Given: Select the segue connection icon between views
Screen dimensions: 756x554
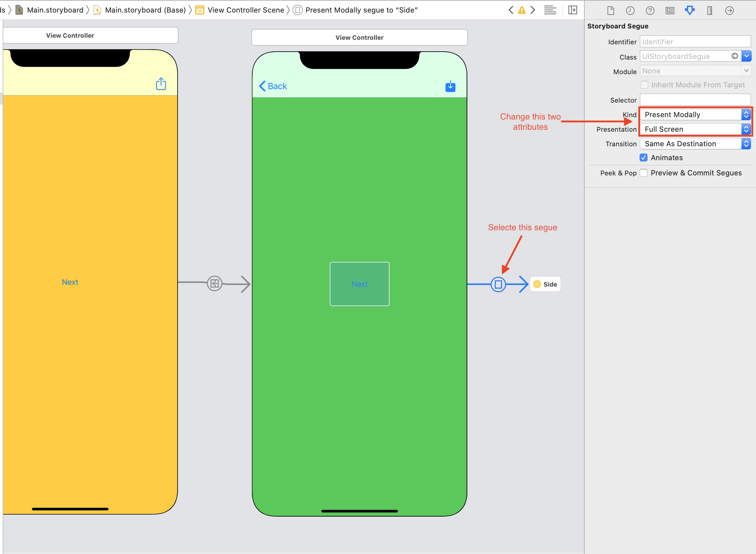Looking at the screenshot, I should tap(498, 284).
